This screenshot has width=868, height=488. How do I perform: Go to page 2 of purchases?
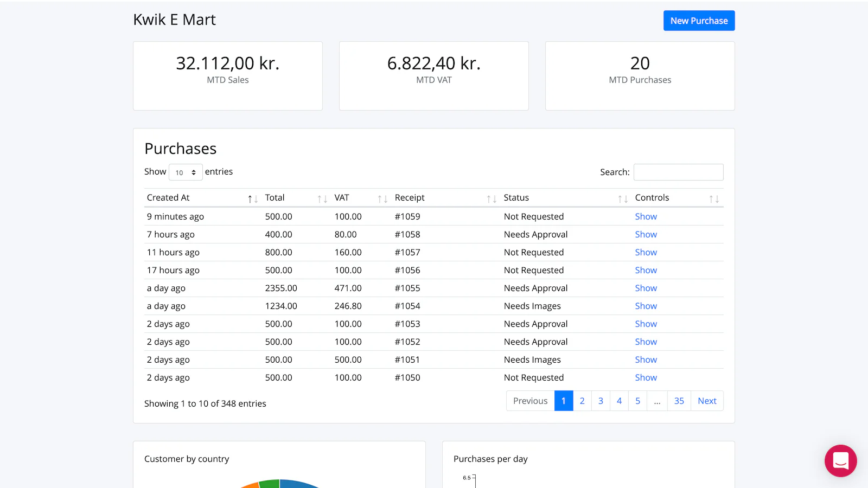(582, 401)
